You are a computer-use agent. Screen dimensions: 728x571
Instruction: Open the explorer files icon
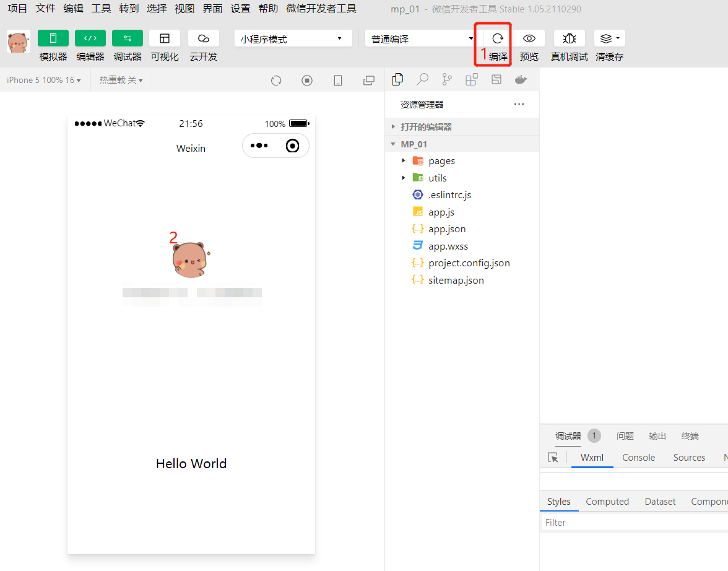pos(397,79)
